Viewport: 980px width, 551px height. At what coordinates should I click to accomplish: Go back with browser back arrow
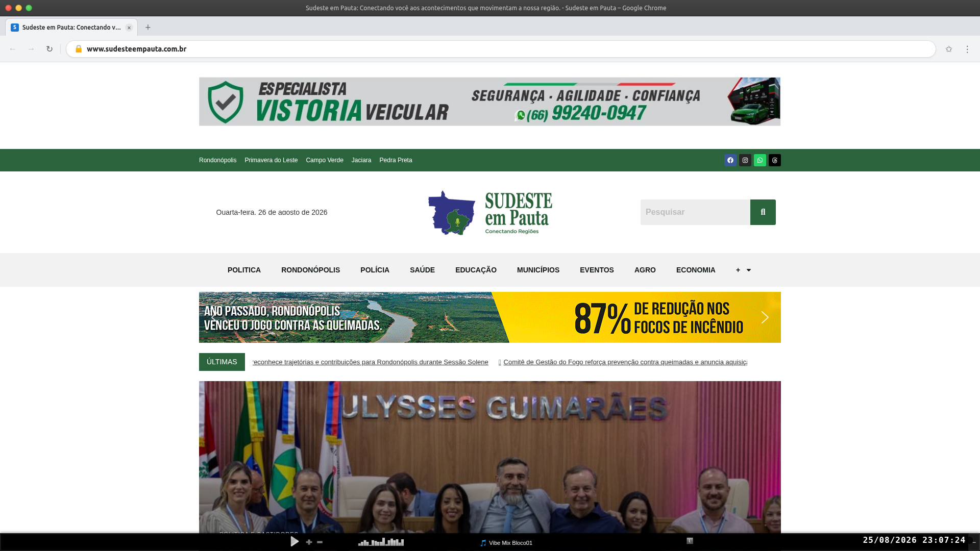[x=13, y=49]
